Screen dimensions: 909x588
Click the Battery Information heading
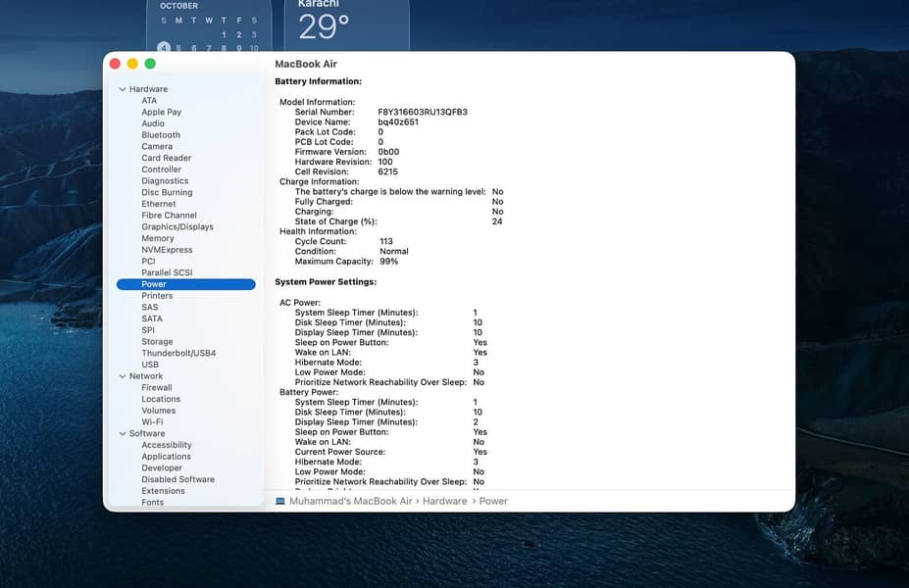tap(319, 81)
